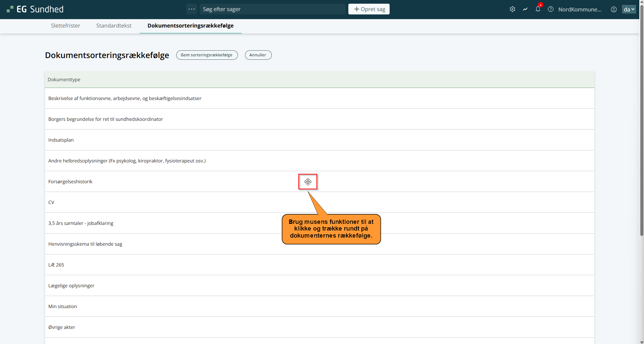The height and width of the screenshot is (344, 644).
Task: Open the statistics trend-line icon
Action: [525, 9]
